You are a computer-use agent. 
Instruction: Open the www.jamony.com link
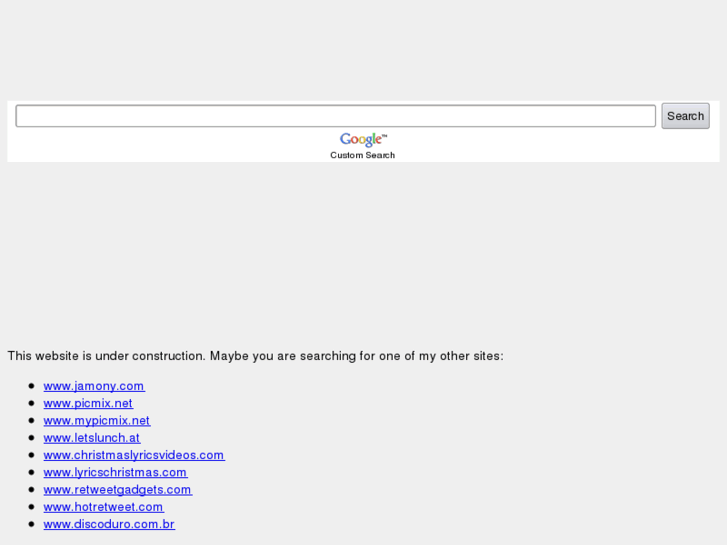click(94, 386)
